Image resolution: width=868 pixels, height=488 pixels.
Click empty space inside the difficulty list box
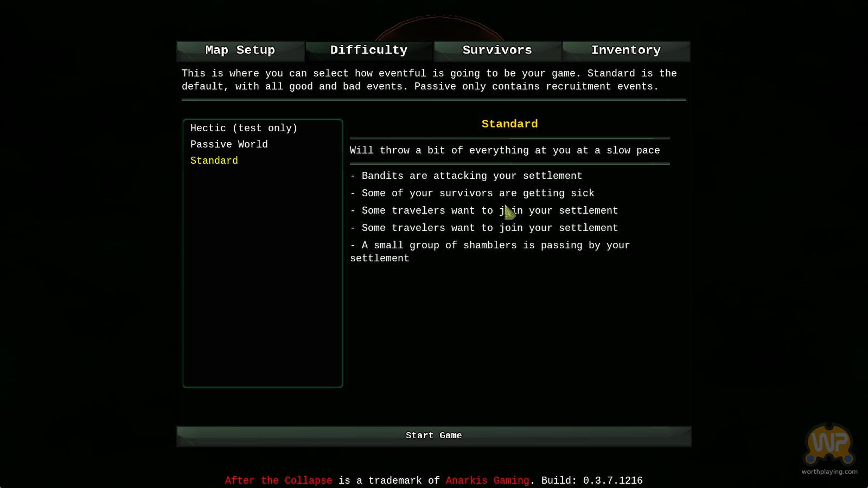click(263, 282)
